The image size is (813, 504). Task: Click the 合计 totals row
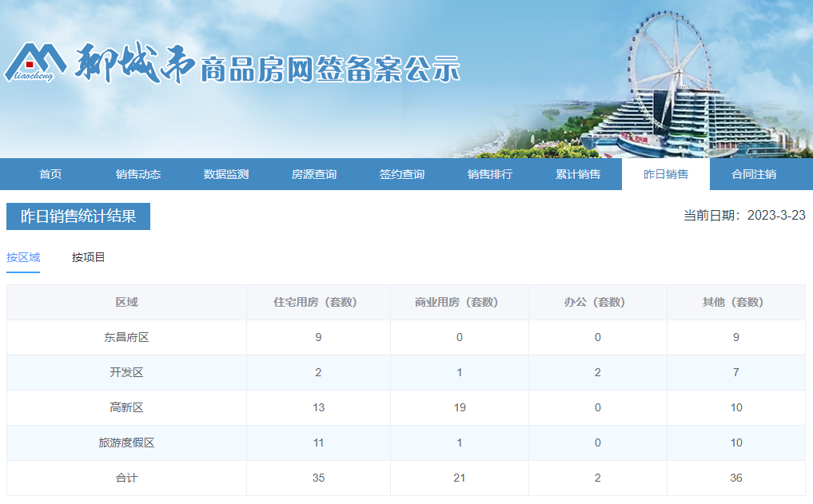coord(126,478)
